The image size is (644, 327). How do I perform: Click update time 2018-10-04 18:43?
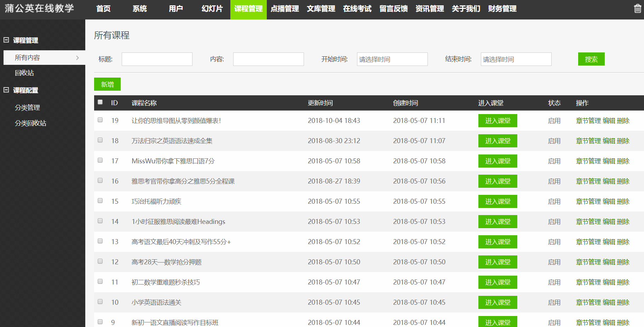(334, 120)
